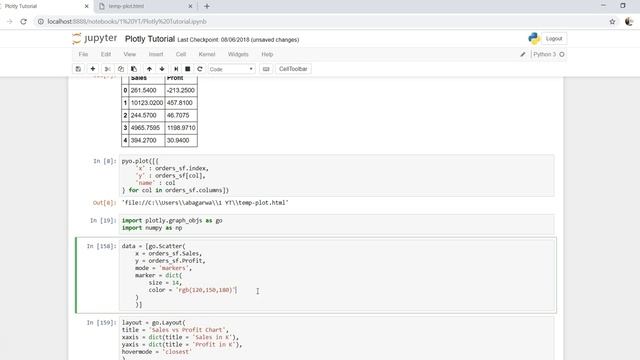Image resolution: width=640 pixels, height=360 pixels.
Task: Click table cell -213.2500
Action: point(181,90)
